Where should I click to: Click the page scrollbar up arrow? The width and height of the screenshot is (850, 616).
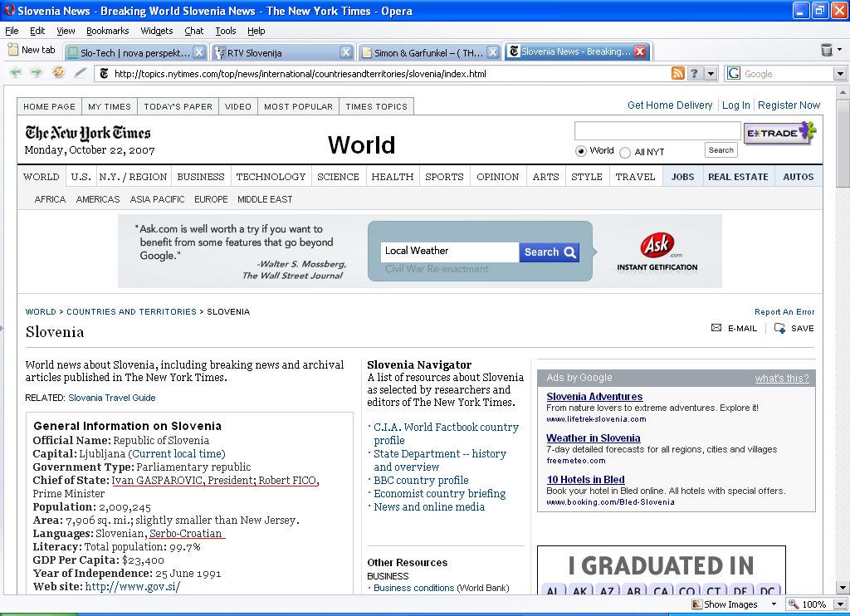click(x=843, y=92)
